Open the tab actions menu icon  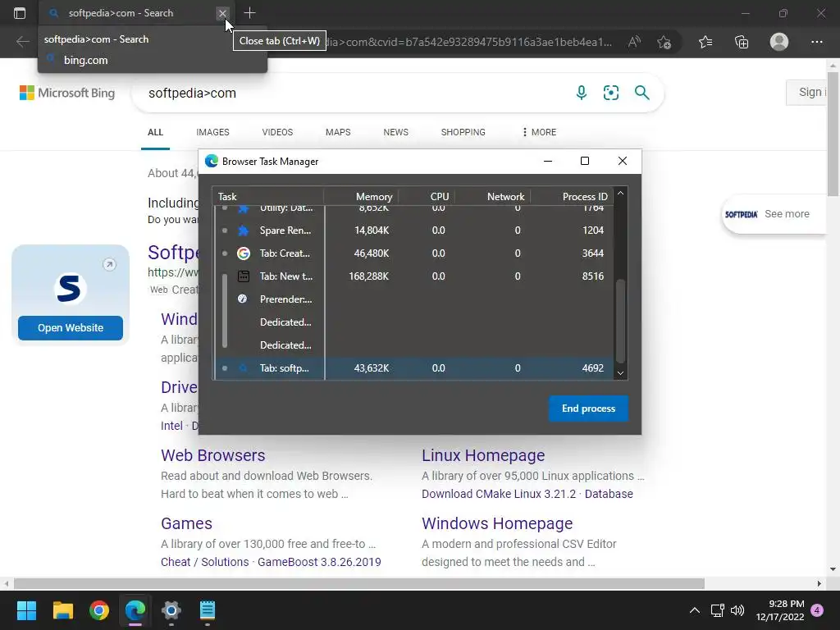tap(20, 13)
